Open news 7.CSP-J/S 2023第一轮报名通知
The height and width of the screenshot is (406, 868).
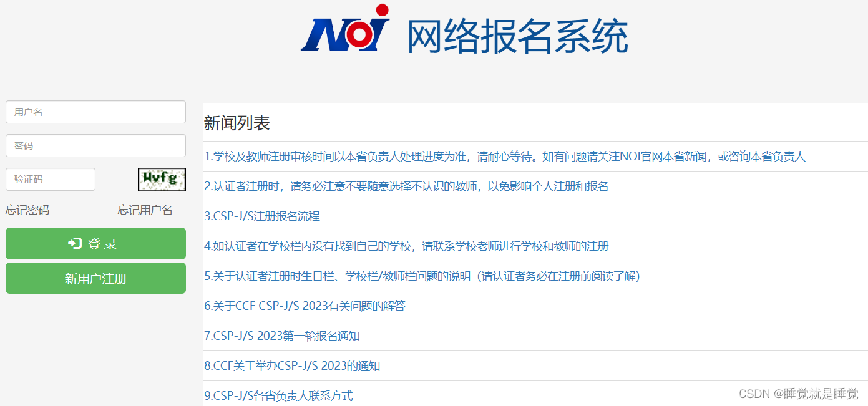coord(282,336)
